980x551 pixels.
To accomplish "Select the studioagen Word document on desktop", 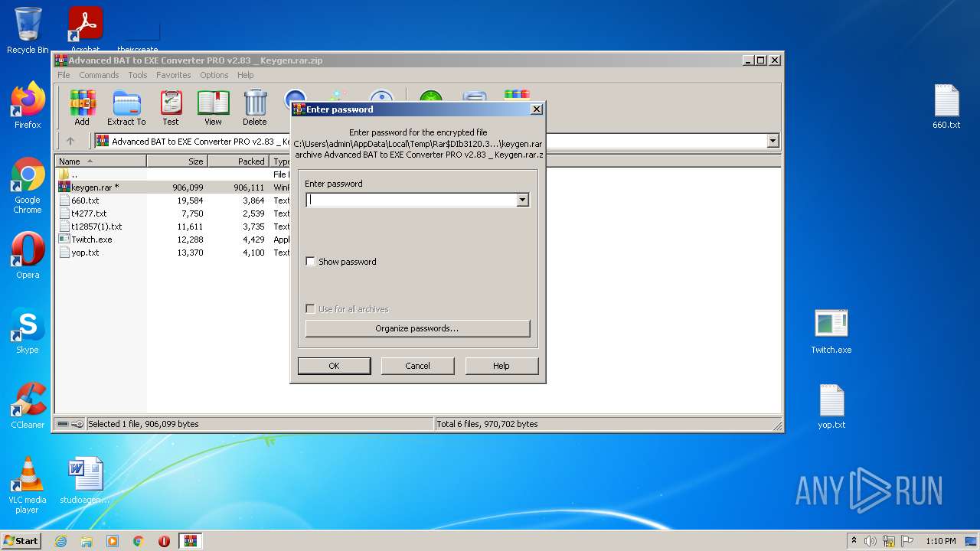I will 85,481.
